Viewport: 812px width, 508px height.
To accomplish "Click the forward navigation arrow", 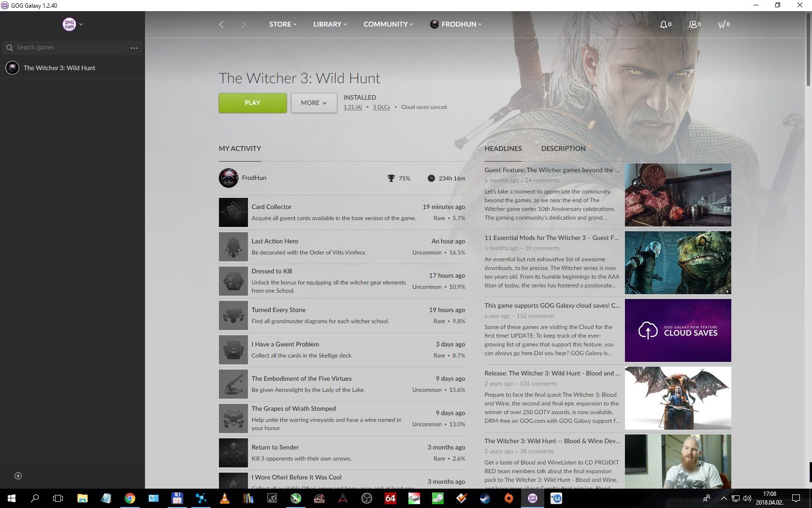I will point(243,24).
